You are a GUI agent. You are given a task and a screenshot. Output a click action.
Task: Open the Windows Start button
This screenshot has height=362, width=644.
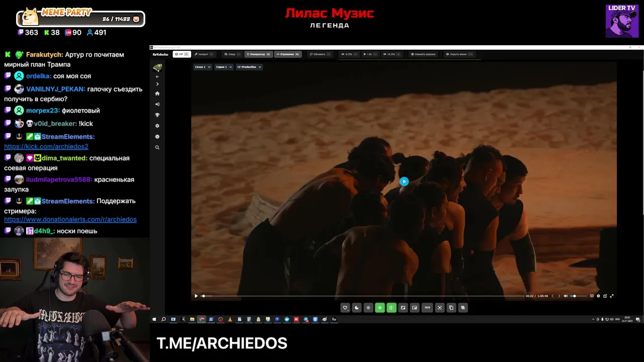tap(154, 319)
